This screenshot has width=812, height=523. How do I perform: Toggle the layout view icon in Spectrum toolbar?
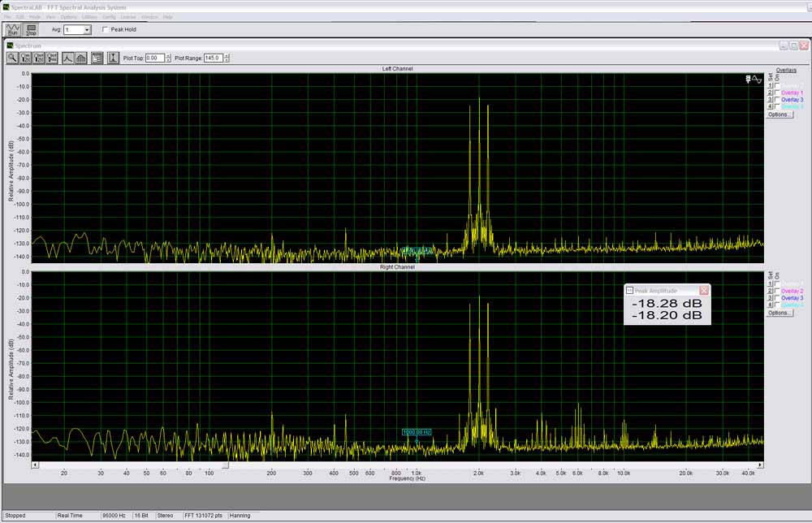(97, 58)
